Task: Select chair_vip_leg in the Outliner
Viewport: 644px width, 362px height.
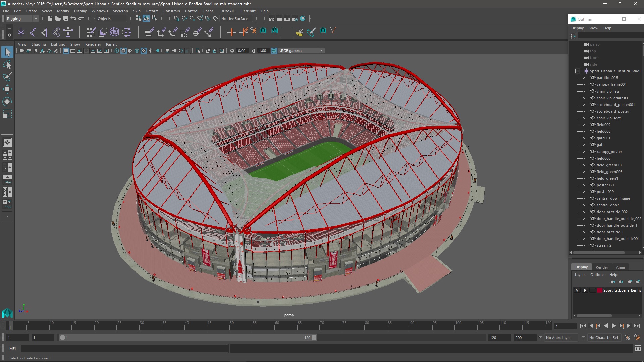Action: (x=607, y=91)
